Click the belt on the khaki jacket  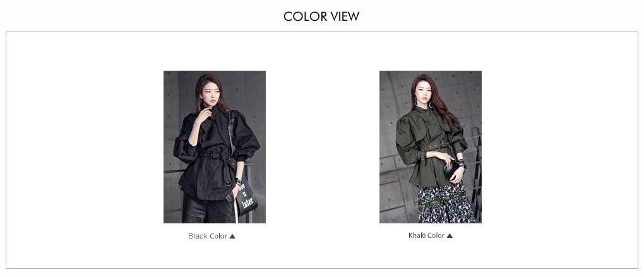[x=436, y=146]
